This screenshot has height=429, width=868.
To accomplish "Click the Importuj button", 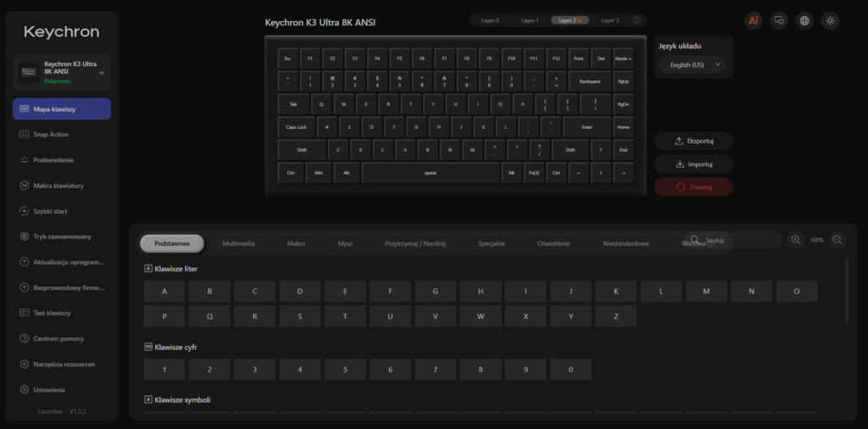I will (x=693, y=164).
